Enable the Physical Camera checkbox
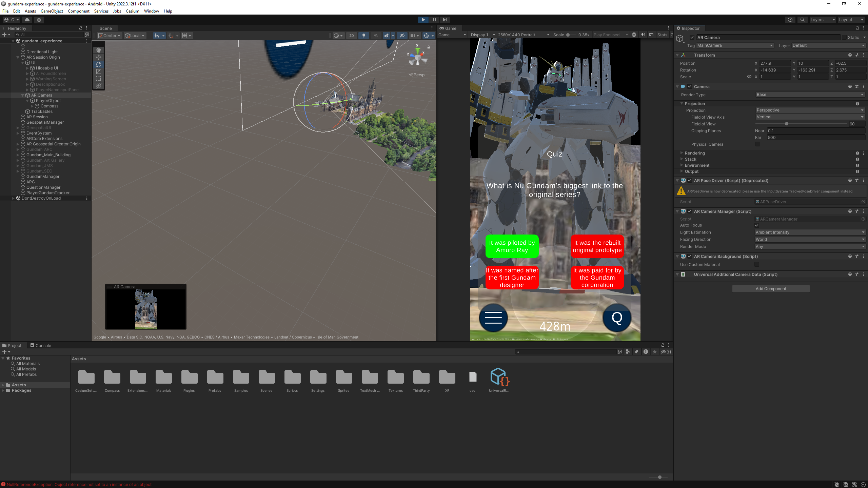Viewport: 868px width, 488px height. [x=758, y=144]
